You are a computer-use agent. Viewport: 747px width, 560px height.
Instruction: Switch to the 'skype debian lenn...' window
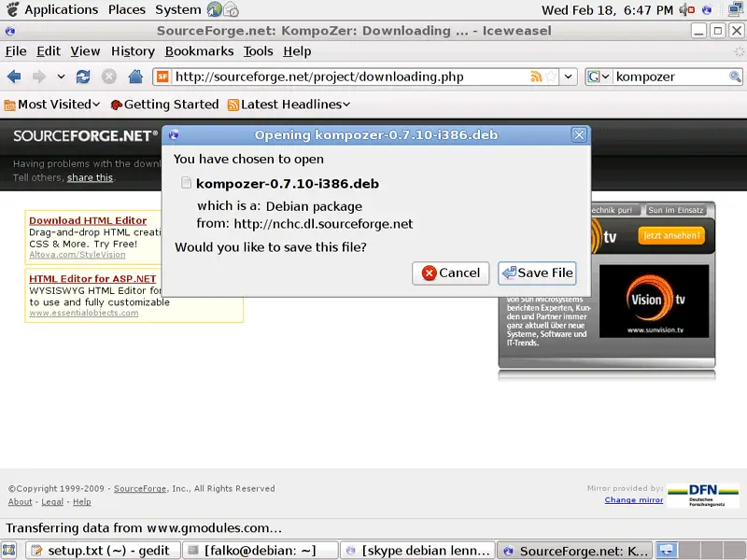(417, 551)
